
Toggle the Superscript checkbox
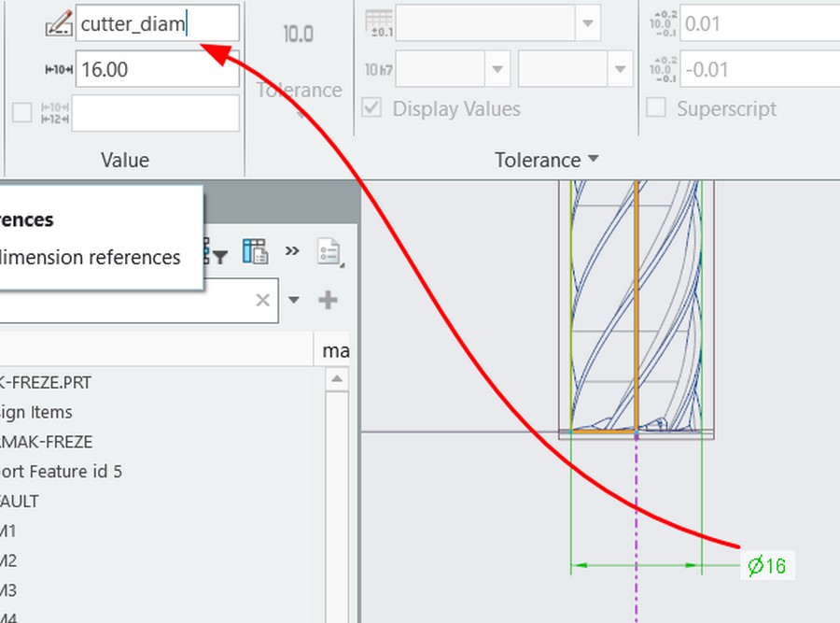tap(656, 107)
